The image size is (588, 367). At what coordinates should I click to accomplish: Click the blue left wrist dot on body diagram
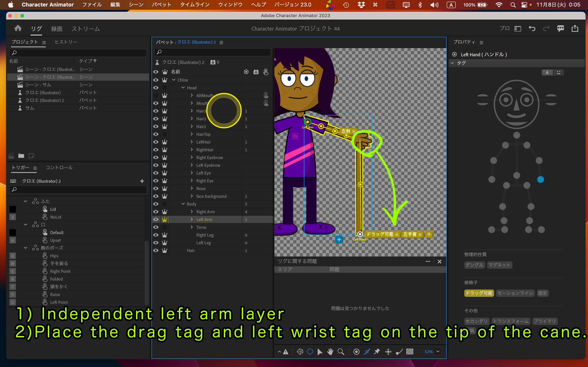[540, 180]
